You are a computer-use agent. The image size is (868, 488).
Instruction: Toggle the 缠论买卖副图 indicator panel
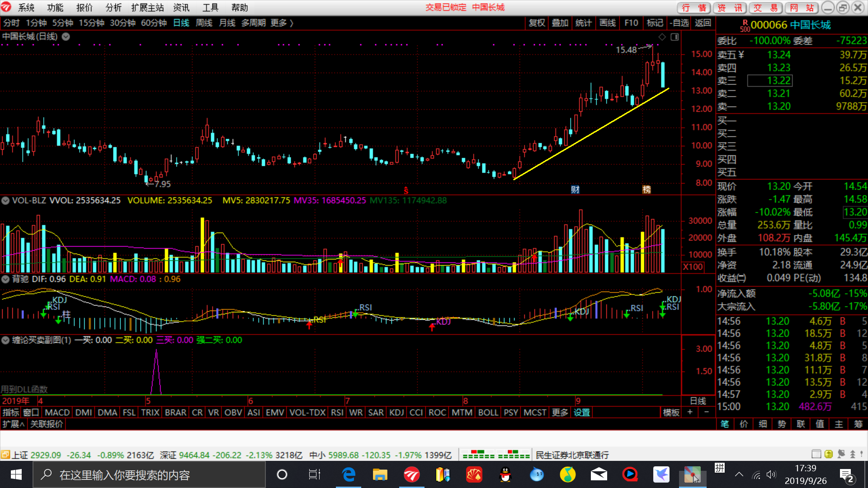(x=5, y=340)
